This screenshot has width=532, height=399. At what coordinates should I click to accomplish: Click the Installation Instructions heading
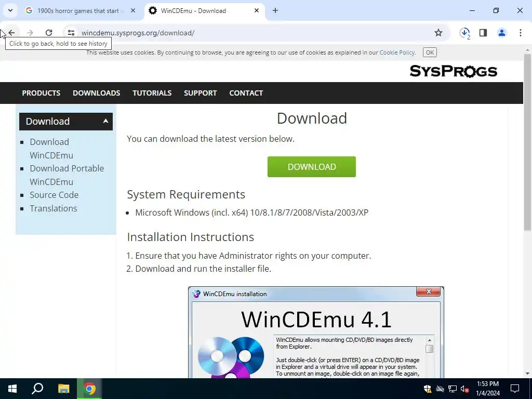coord(190,237)
